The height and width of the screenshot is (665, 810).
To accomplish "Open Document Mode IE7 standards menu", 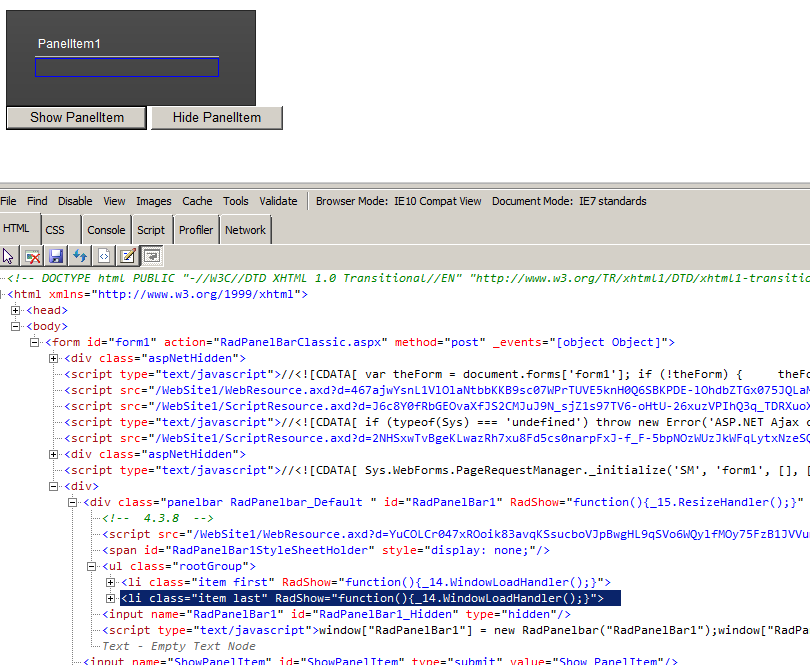I will 569,201.
